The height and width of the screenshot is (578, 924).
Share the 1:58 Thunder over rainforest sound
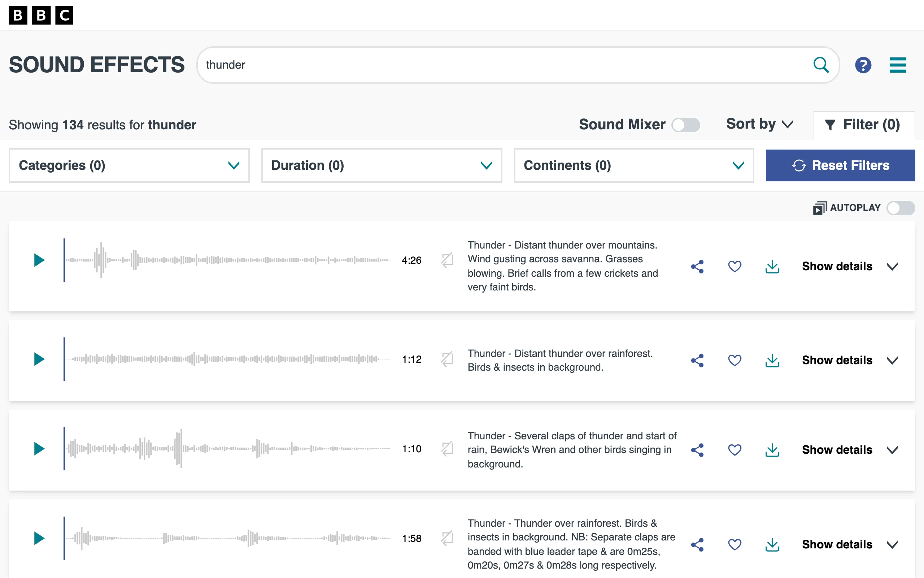click(x=697, y=545)
